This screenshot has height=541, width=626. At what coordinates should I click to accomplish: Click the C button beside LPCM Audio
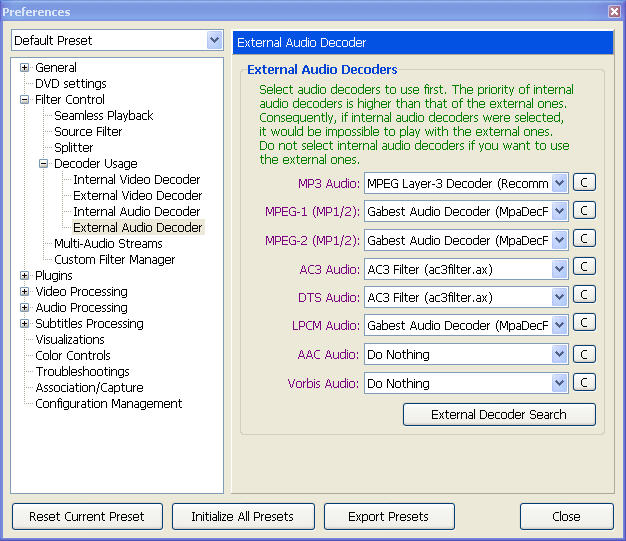584,325
